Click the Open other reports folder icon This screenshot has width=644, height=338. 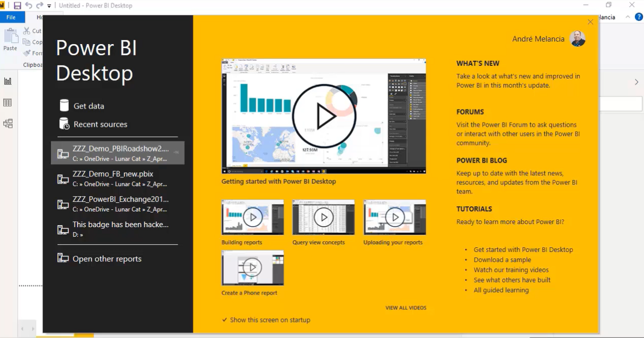click(x=63, y=258)
